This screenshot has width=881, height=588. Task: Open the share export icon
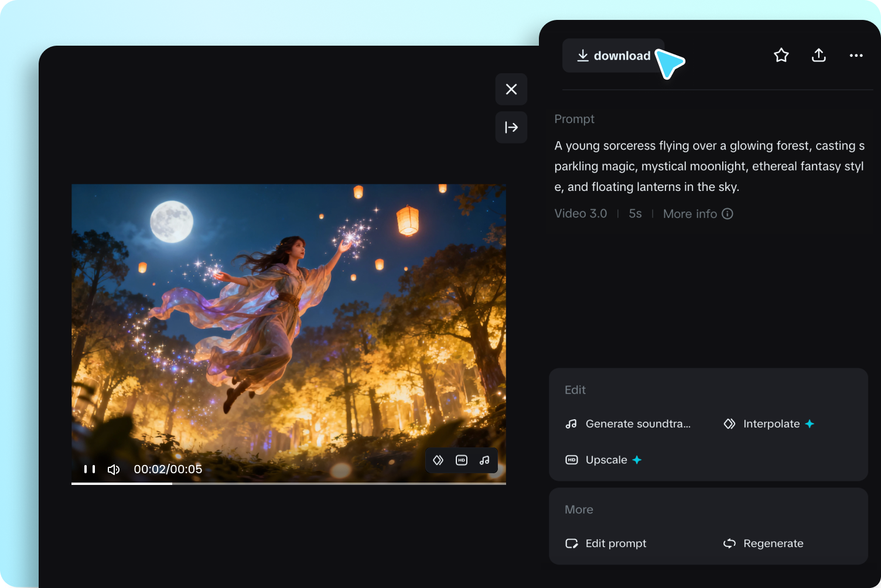(x=819, y=56)
